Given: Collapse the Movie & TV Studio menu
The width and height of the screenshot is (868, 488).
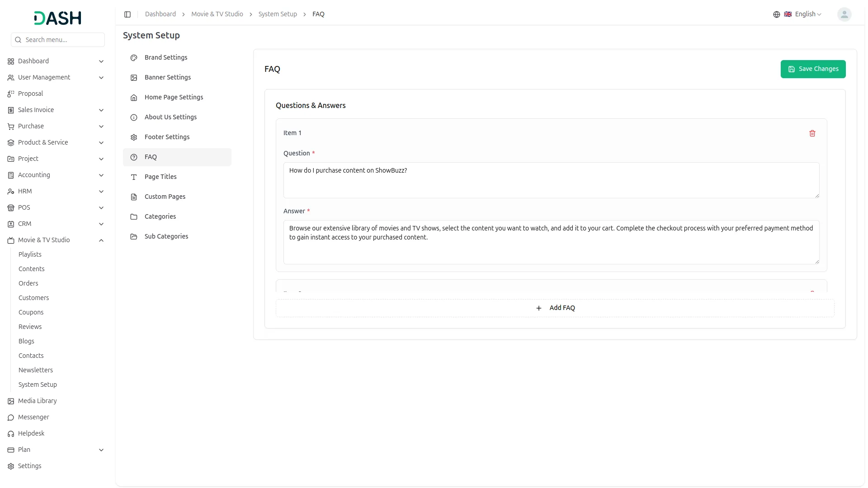Looking at the screenshot, I should click(x=101, y=240).
